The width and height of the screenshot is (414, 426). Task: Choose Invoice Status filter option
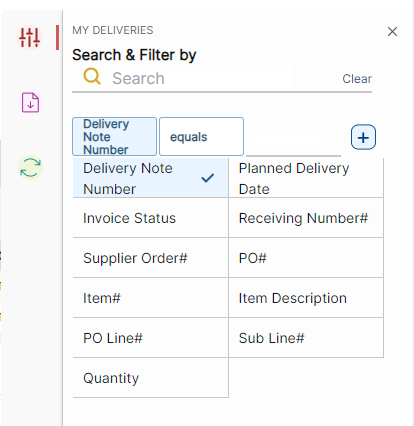tap(151, 218)
